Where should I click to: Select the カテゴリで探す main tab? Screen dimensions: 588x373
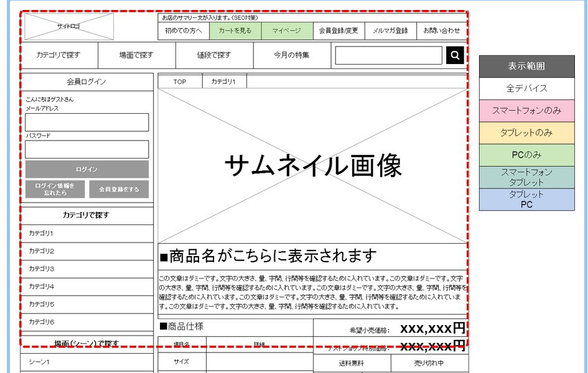point(59,55)
